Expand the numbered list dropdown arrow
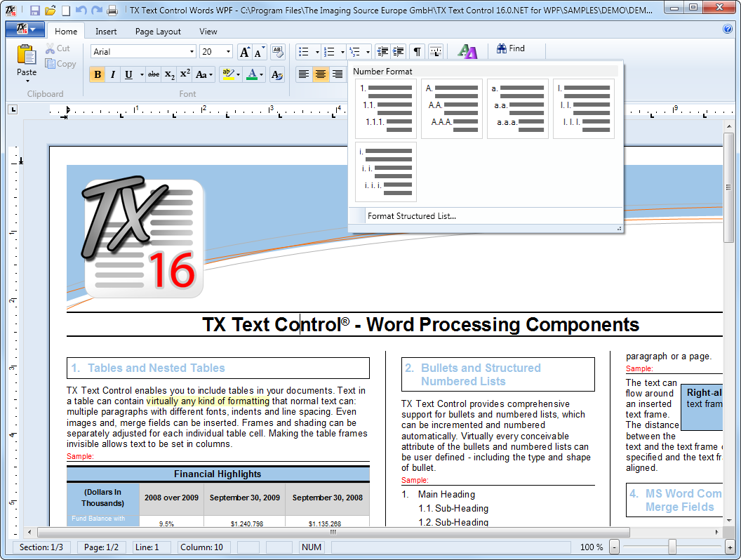 (x=342, y=51)
